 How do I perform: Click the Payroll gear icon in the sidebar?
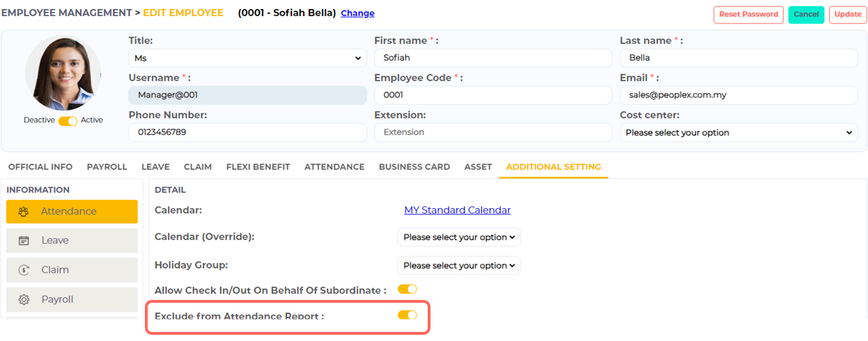click(24, 300)
